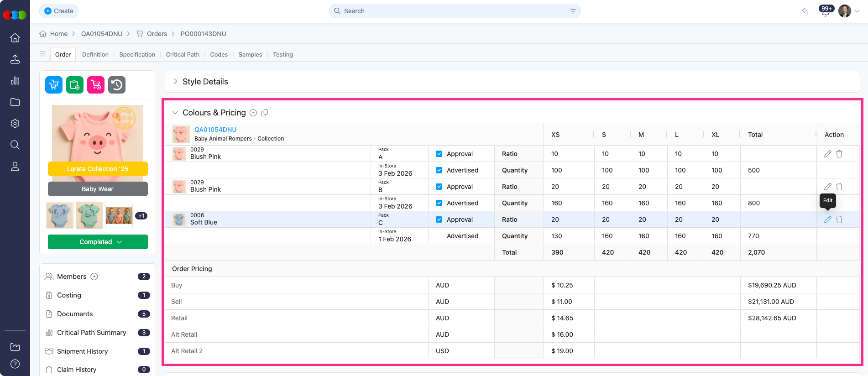Image resolution: width=868 pixels, height=376 pixels.
Task: Click the blue shopping cart icon
Action: click(x=54, y=85)
